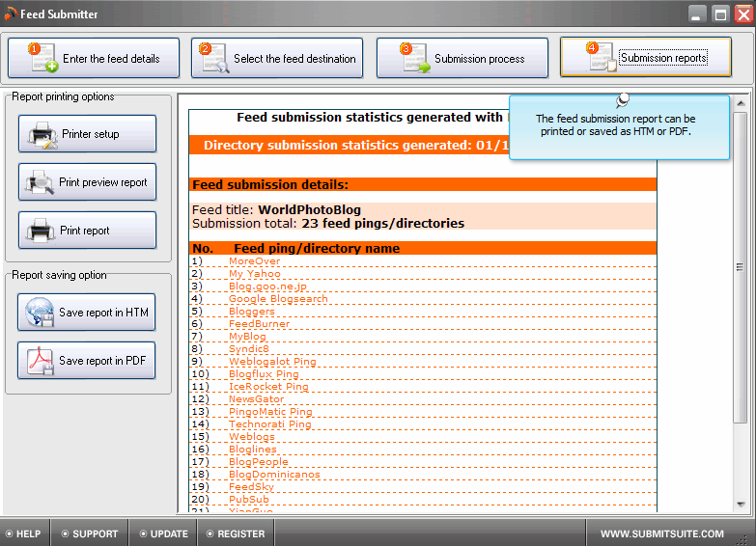The height and width of the screenshot is (546, 756).
Task: Click the magnifier document icon on feed destination
Action: click(215, 58)
